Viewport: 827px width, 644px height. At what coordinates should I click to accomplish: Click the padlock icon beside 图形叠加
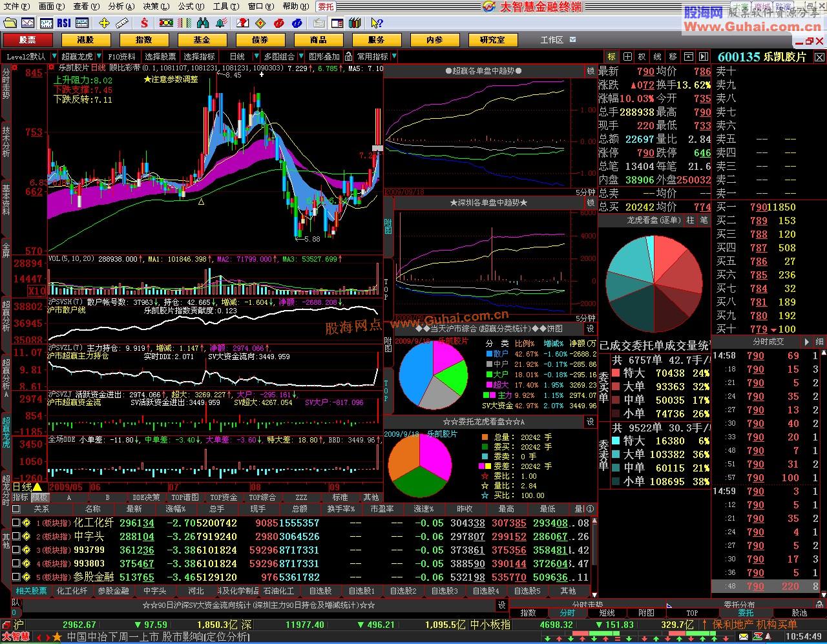click(348, 57)
